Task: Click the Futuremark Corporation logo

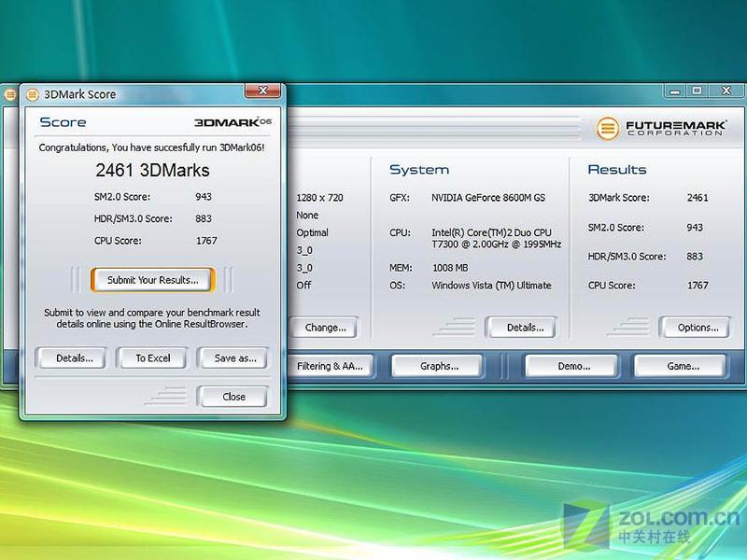Action: point(661,128)
